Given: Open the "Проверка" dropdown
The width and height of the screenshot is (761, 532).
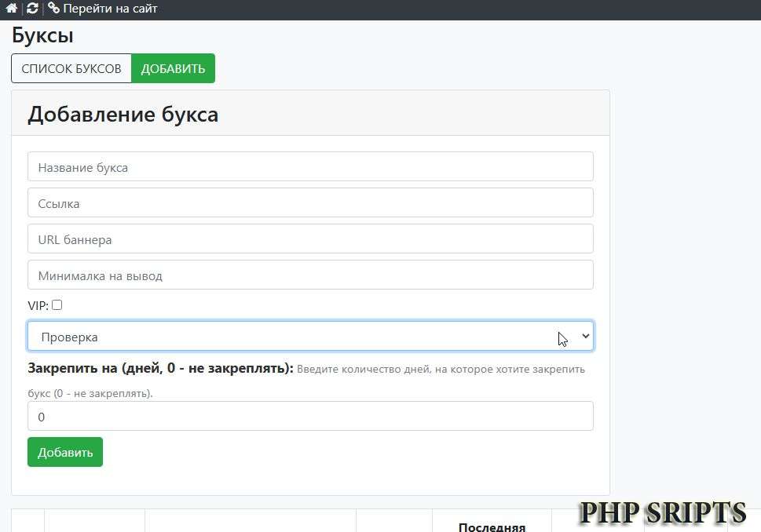Looking at the screenshot, I should (310, 336).
